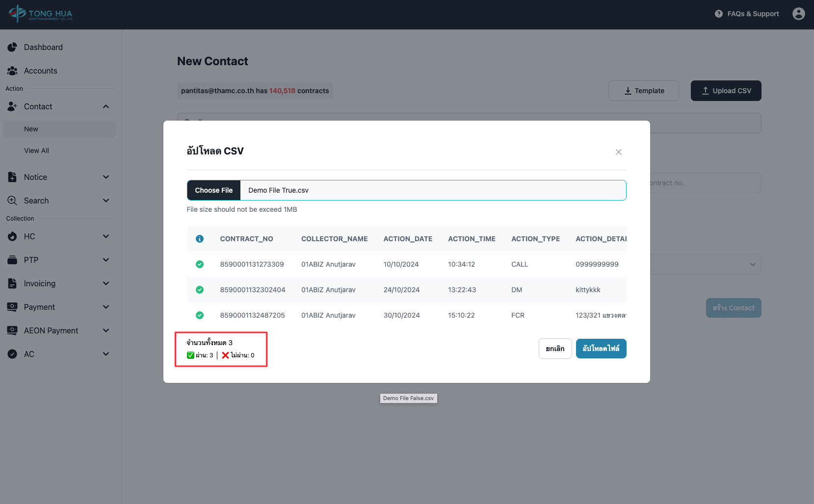Image resolution: width=814 pixels, height=504 pixels.
Task: Click the detail cell kittykkk
Action: [588, 290]
